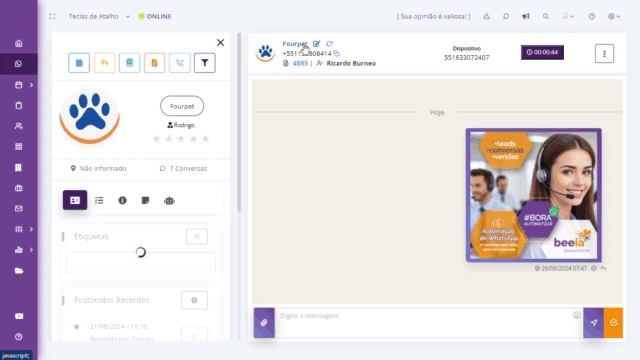Click the orange file button

point(154,63)
